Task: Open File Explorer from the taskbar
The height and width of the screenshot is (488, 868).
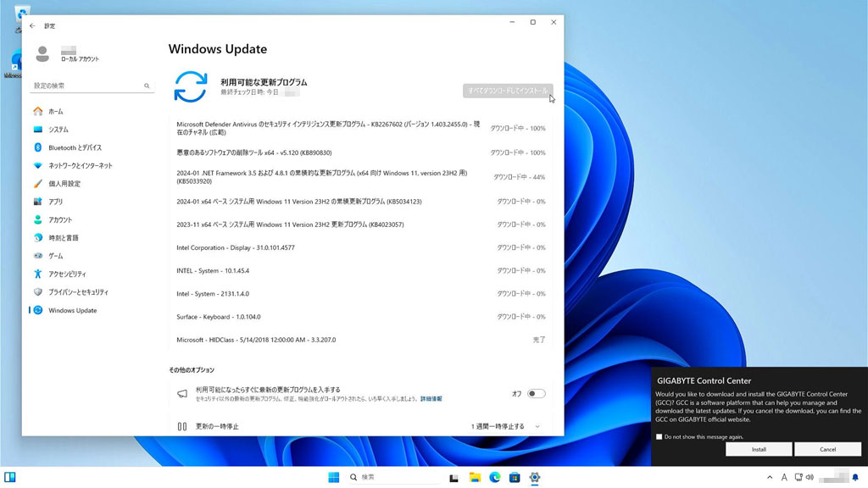Action: [476, 478]
